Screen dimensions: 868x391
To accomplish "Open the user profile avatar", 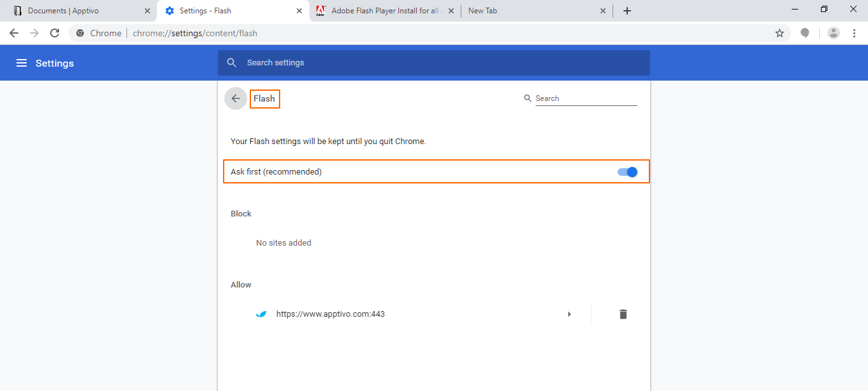I will pos(834,33).
